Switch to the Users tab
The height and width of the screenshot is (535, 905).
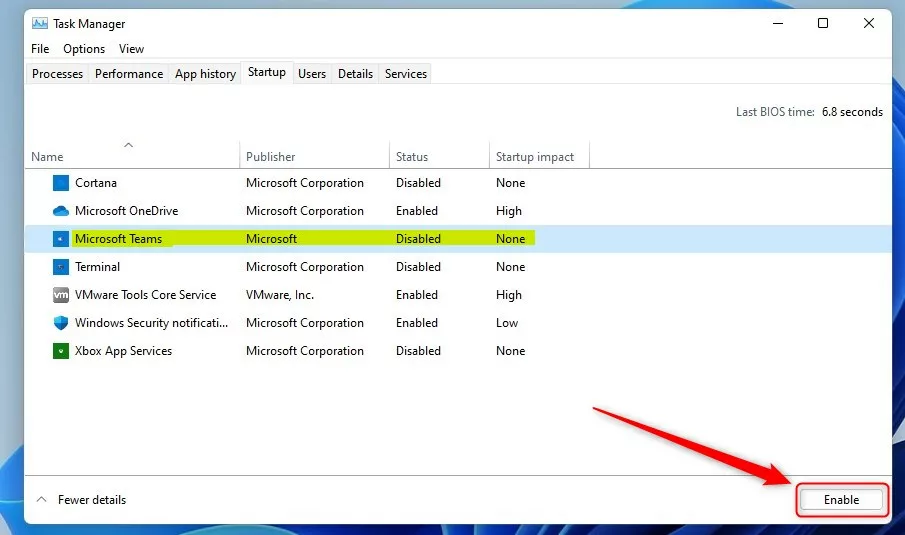(312, 74)
